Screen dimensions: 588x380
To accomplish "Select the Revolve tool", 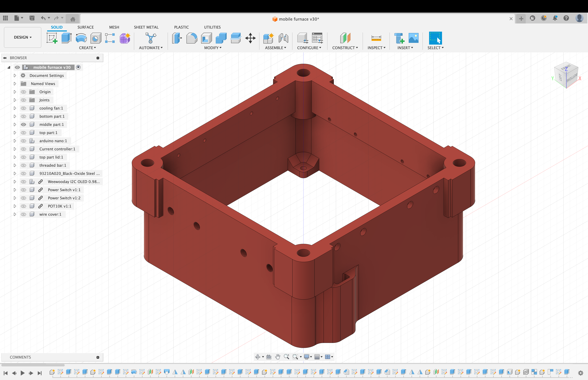I will [81, 38].
